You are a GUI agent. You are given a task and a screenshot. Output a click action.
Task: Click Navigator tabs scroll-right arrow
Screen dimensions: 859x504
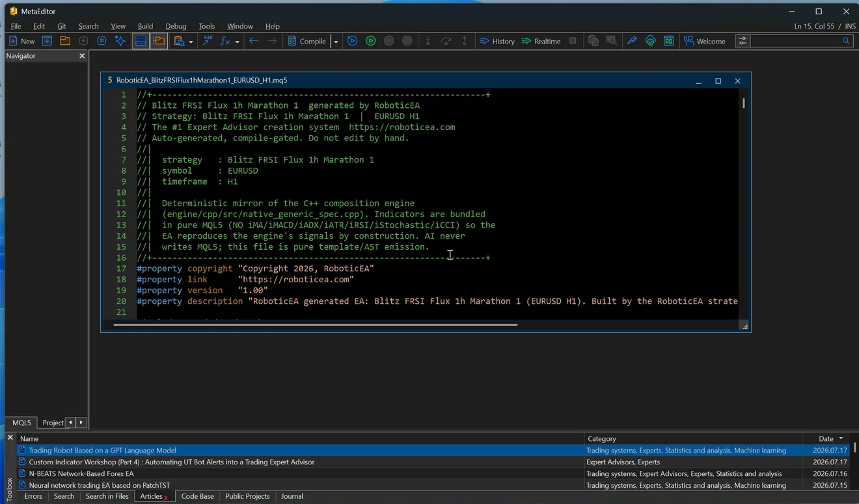(x=81, y=423)
